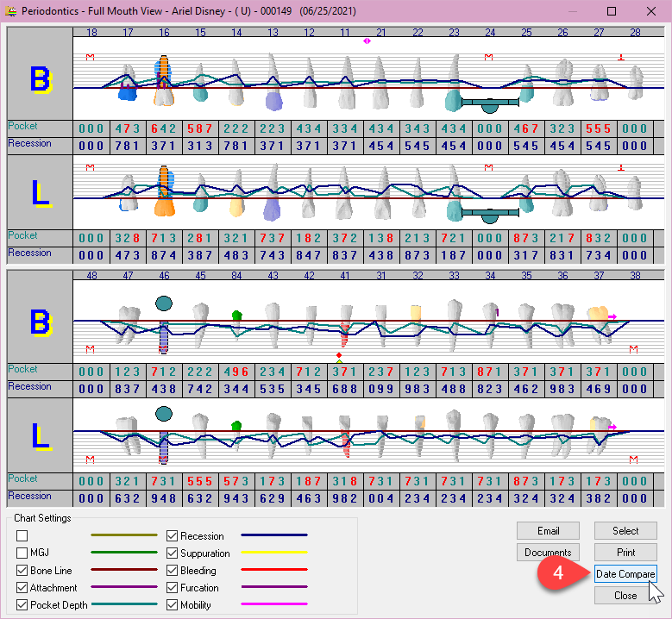The height and width of the screenshot is (619, 672).
Task: Select the yellow tooth 32 in lower buccal
Action: pos(415,313)
